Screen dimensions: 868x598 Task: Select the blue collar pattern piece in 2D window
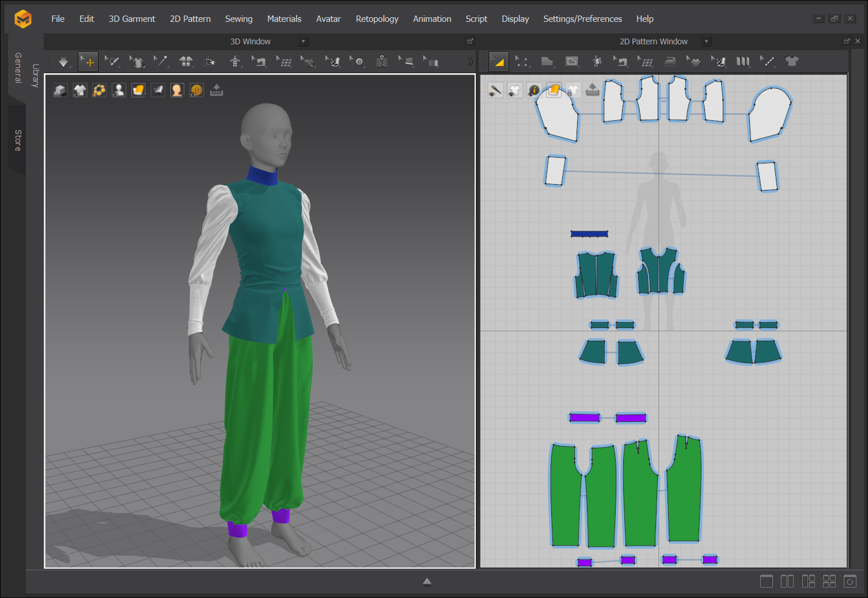pos(589,234)
